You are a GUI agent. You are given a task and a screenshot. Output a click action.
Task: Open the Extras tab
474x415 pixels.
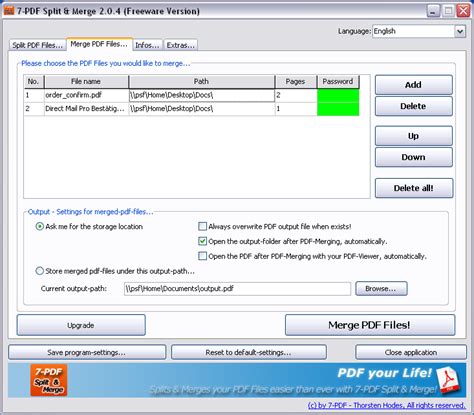[181, 45]
